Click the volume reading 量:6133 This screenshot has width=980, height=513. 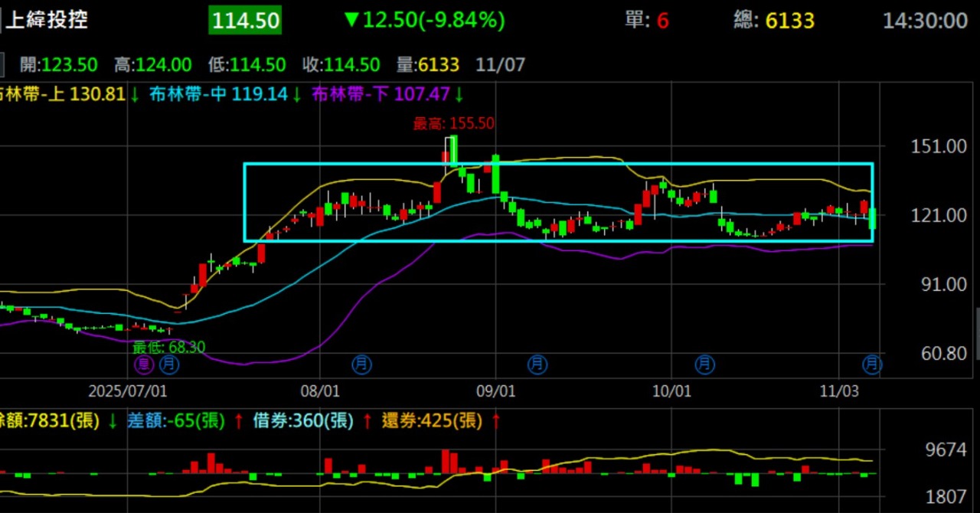429,65
